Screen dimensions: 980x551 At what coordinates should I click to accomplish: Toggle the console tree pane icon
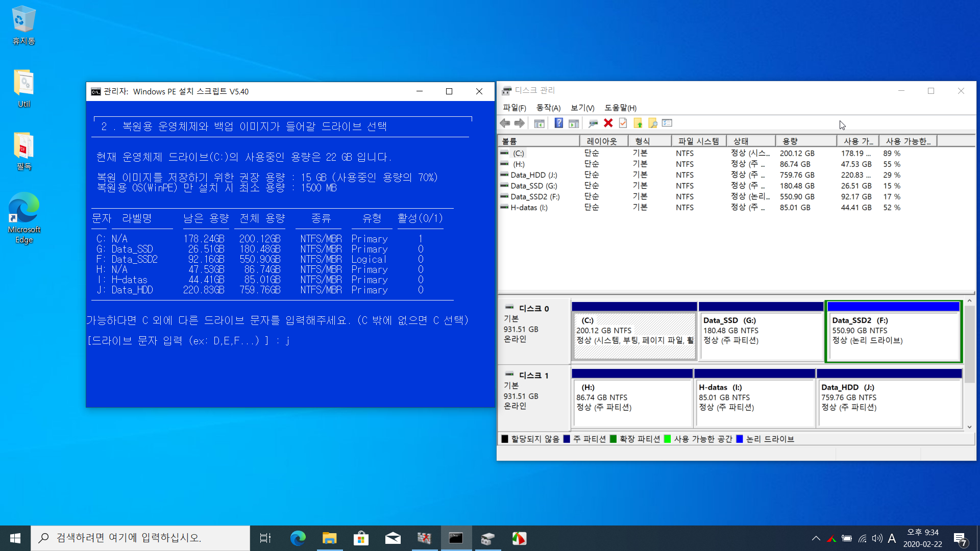coord(539,123)
